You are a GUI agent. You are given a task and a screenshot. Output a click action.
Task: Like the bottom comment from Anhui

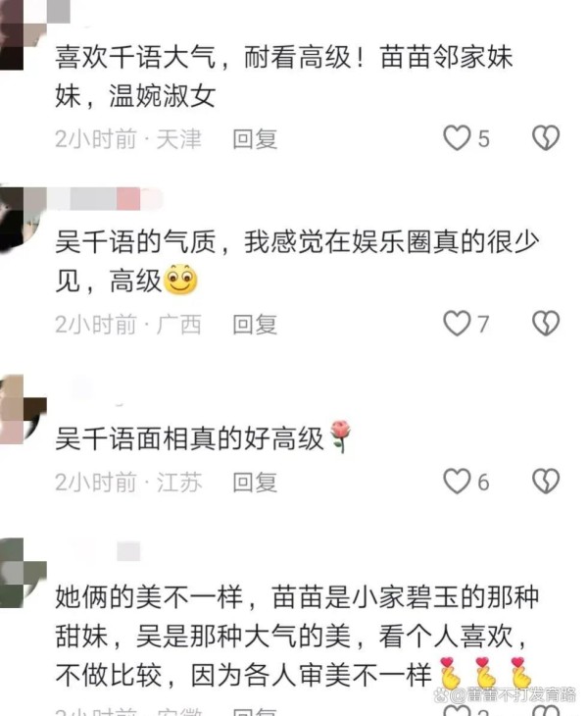coord(457,711)
